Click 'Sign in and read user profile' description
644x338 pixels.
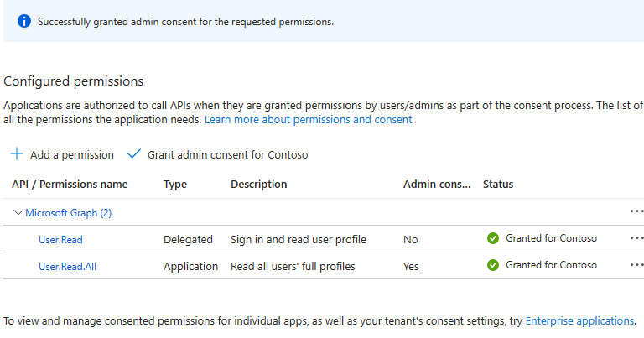299,239
